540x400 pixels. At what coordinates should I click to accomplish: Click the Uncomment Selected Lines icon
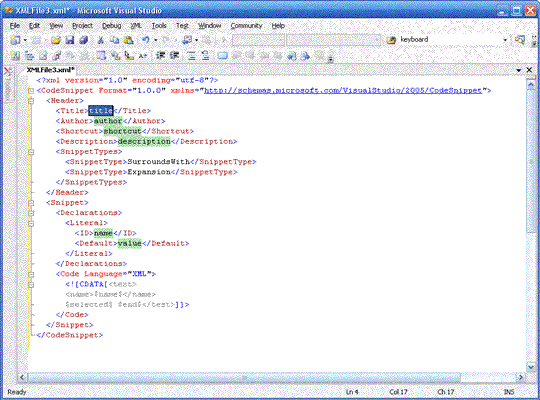tap(206, 55)
